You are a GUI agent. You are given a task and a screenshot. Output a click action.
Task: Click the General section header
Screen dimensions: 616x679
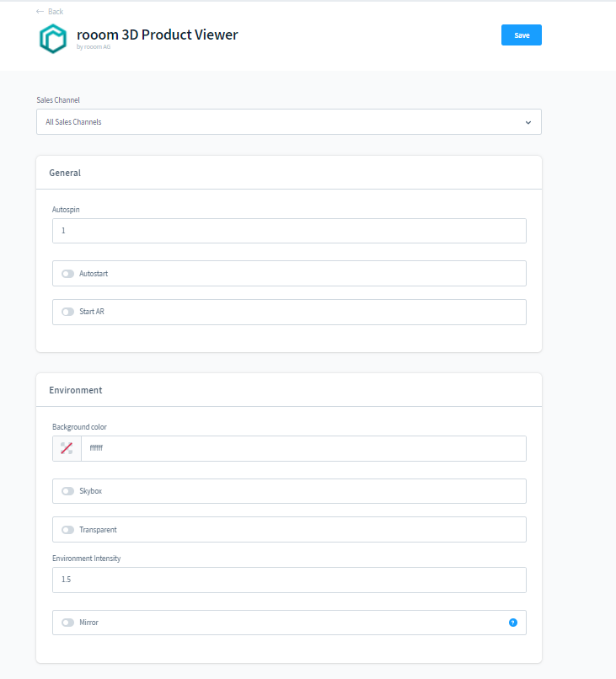[x=65, y=173]
